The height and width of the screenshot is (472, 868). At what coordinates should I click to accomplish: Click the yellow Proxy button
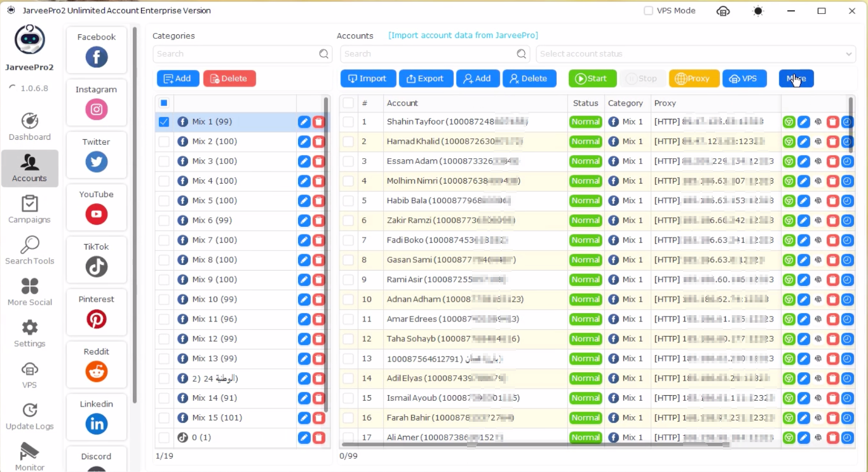tap(695, 79)
